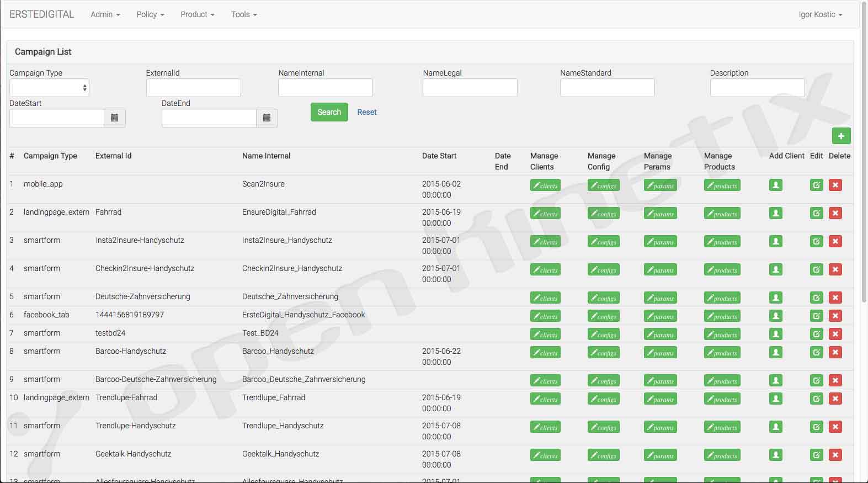This screenshot has height=483, width=868.
Task: Manage configs for Trendlupe_Handyschutz
Action: 604,427
